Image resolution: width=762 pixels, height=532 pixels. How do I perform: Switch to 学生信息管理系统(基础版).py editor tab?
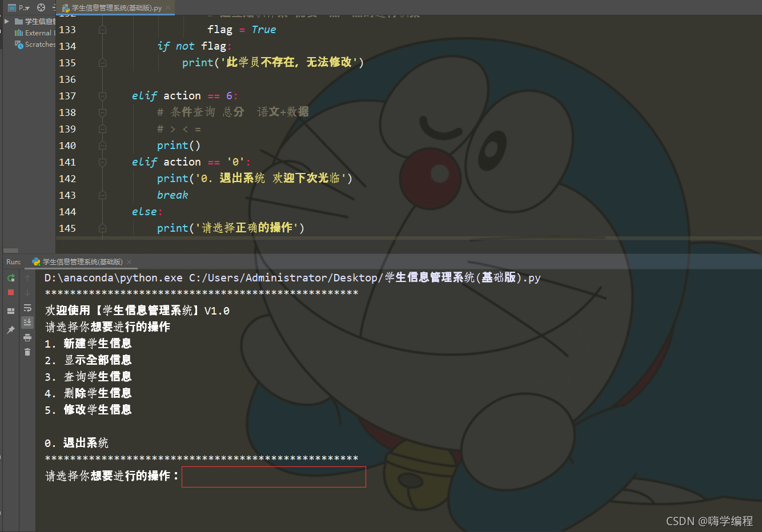[117, 8]
